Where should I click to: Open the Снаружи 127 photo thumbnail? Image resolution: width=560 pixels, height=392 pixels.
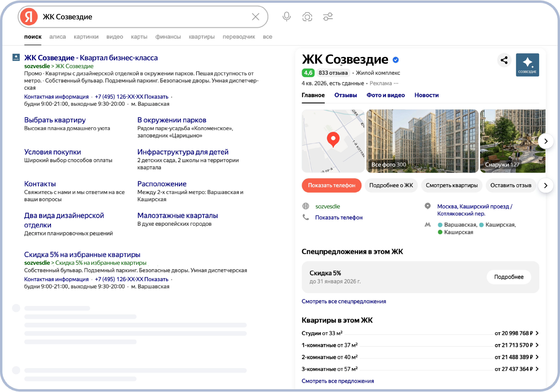(x=513, y=141)
